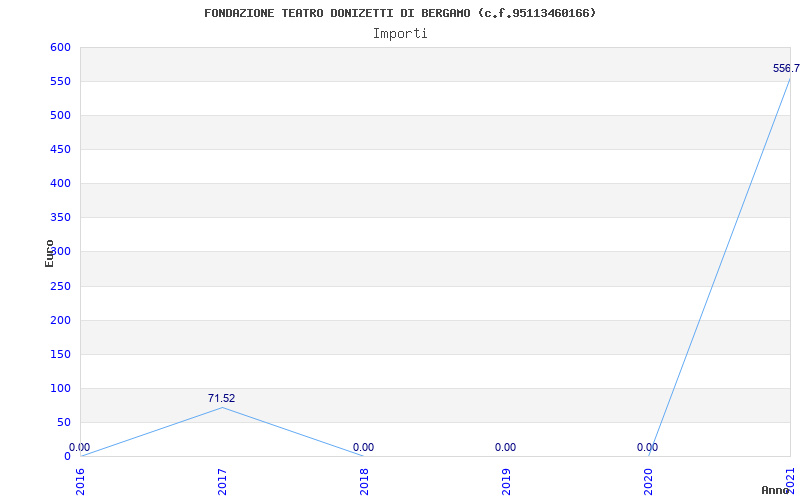The image size is (800, 500).
Task: Click the Importi subtitle
Action: (x=400, y=34)
